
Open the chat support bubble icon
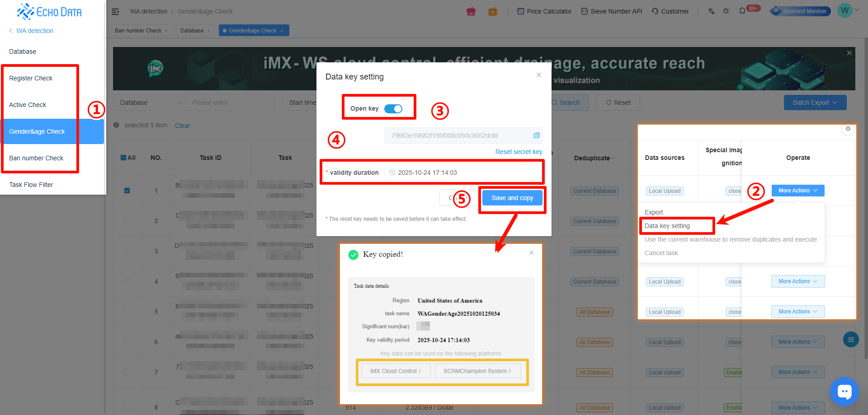844,391
